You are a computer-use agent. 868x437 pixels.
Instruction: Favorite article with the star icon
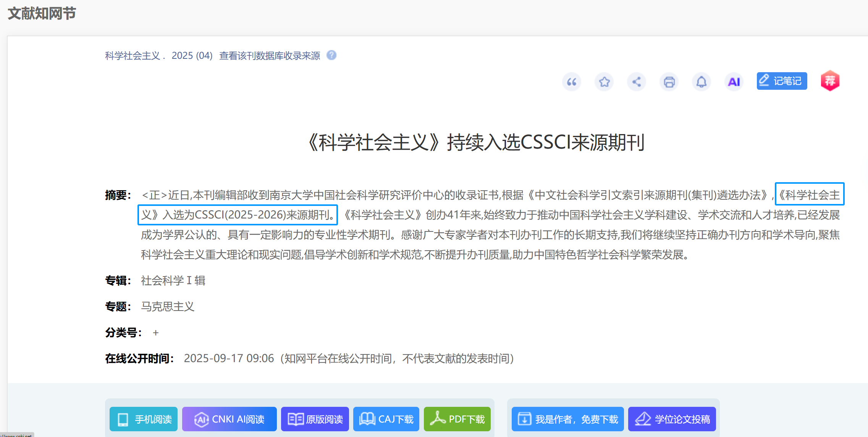604,82
